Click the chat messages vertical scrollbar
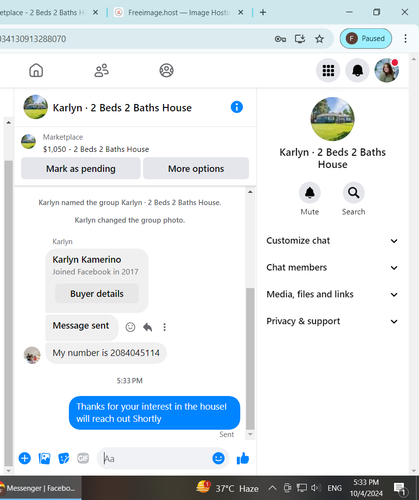This screenshot has width=419, height=500. [250, 358]
